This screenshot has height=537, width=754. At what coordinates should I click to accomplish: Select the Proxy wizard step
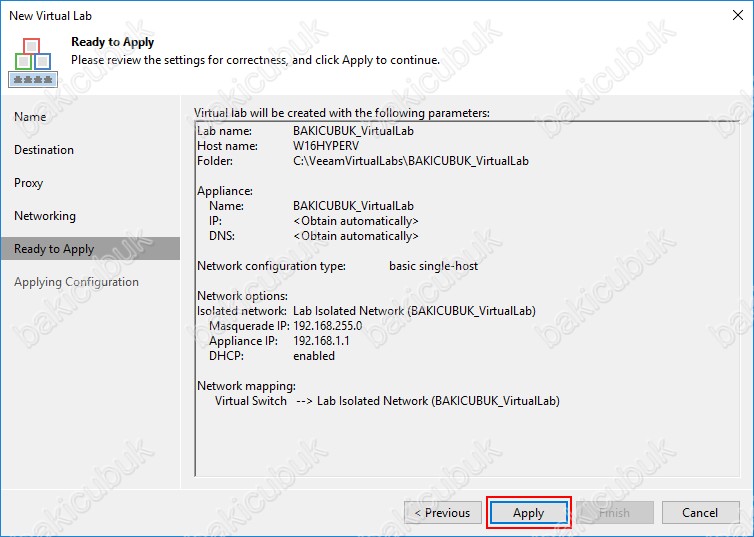coord(28,183)
